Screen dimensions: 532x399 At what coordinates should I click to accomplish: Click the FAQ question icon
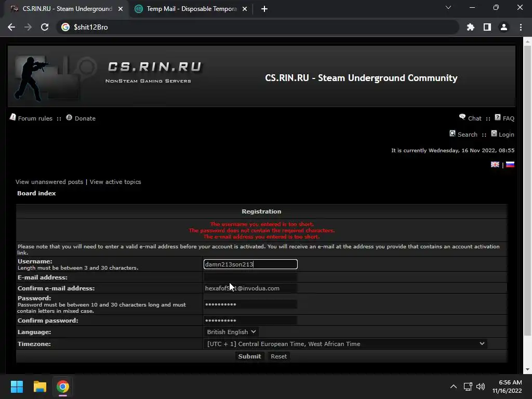tap(497, 117)
